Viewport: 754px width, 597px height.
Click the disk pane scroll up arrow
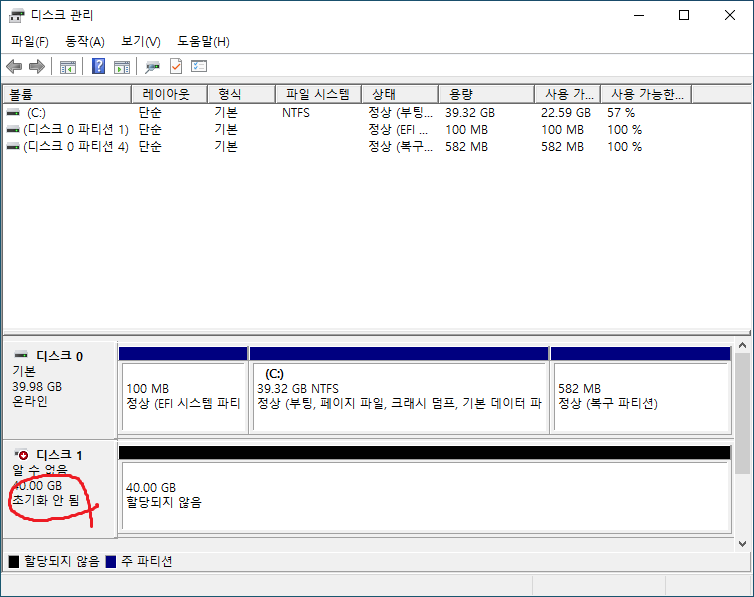[x=742, y=345]
